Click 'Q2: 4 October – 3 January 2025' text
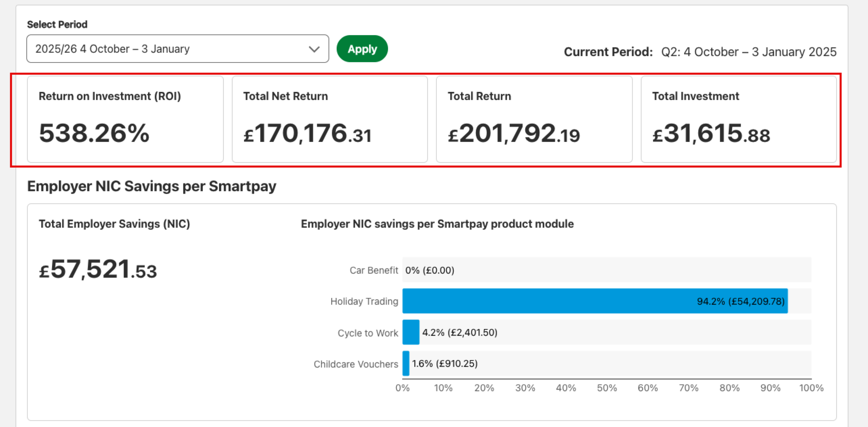Viewport: 868px width, 427px height. pos(749,52)
